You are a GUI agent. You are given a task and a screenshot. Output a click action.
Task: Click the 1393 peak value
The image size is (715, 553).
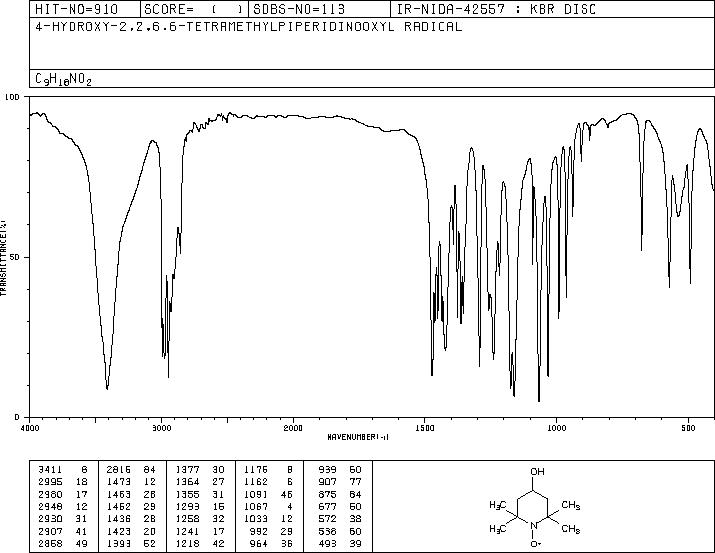tap(119, 543)
